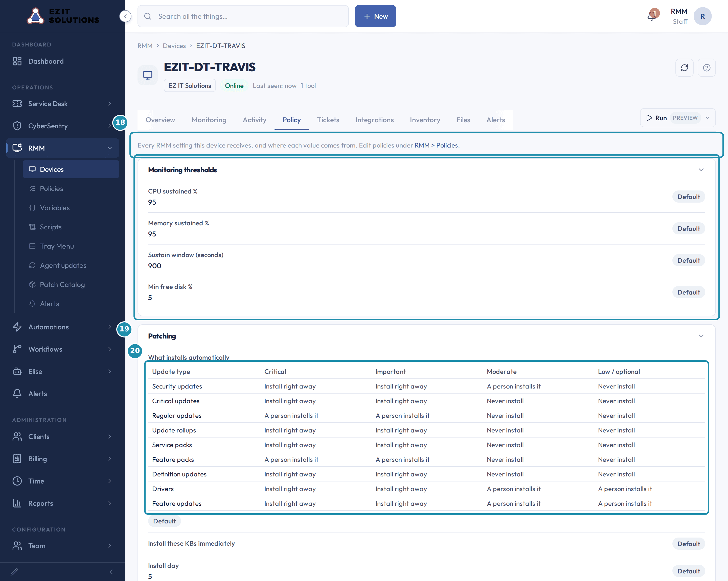Click the Online status badge

(234, 86)
